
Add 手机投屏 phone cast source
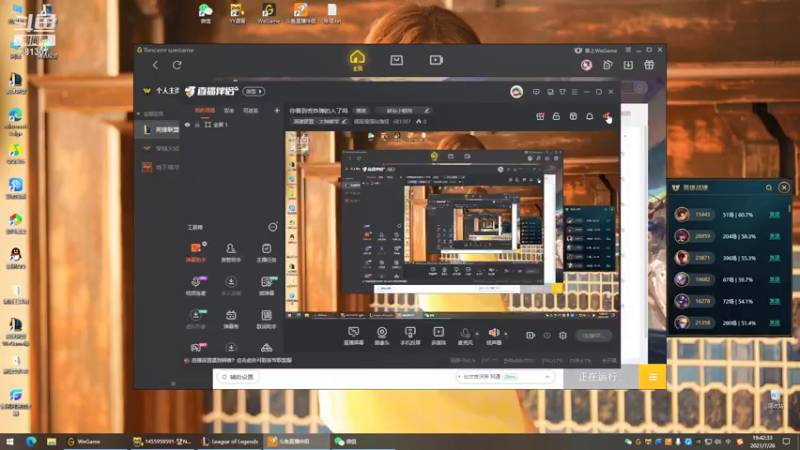(410, 336)
